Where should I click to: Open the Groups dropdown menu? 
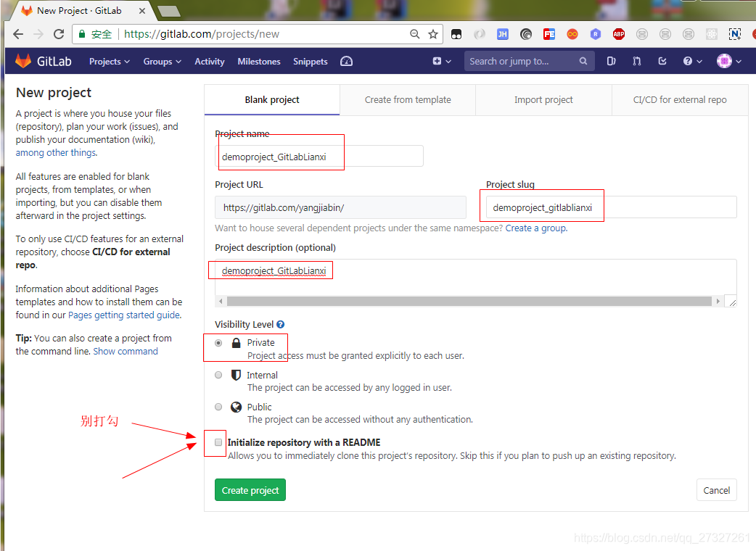162,62
